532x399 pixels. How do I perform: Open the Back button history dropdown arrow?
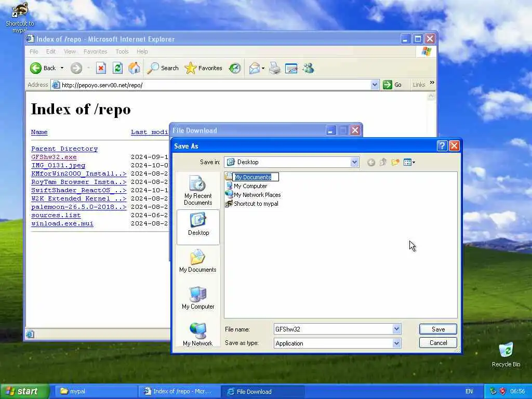(x=62, y=68)
